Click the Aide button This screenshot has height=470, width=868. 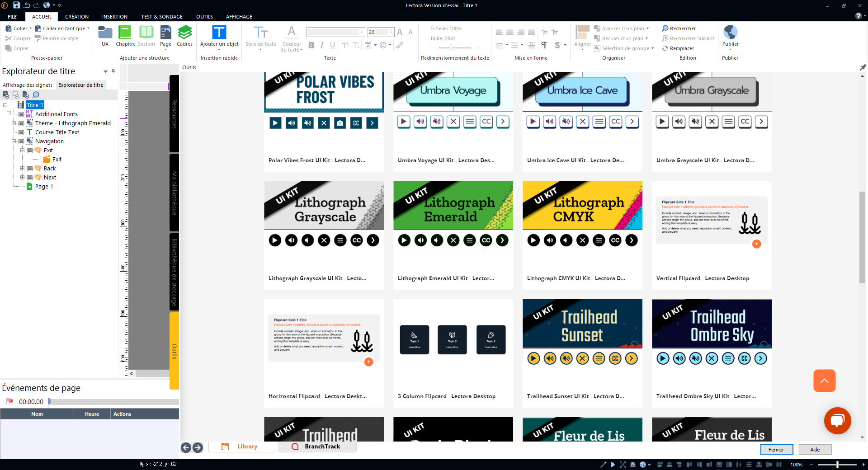pos(815,450)
